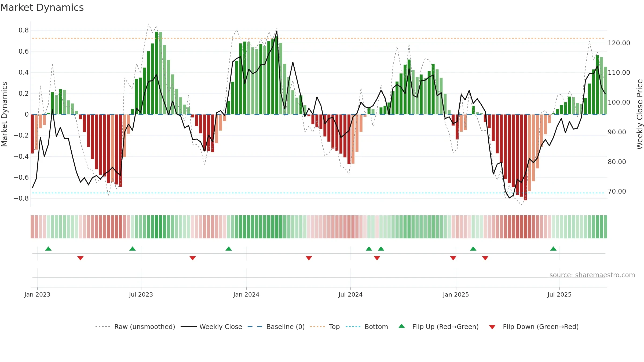The width and height of the screenshot is (644, 362).
Task: Toggle the 'Bottom' legend entry
Action: click(376, 327)
